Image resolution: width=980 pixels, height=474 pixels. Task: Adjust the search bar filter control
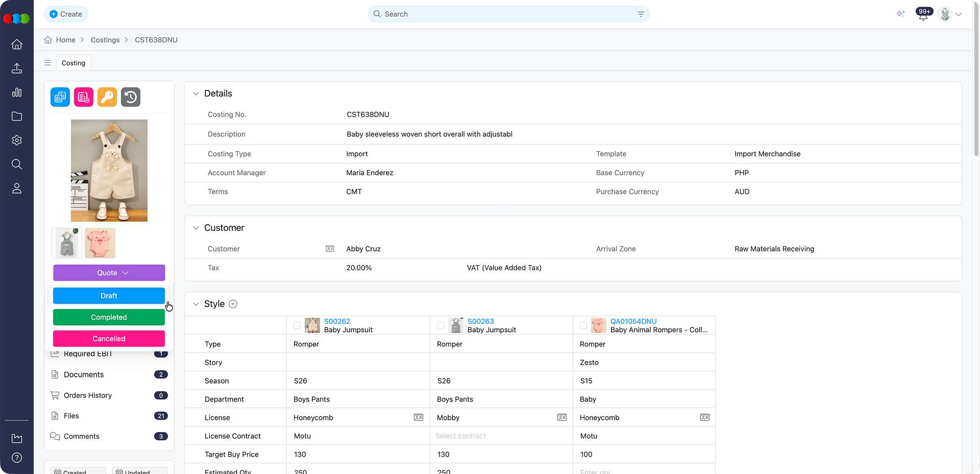(641, 14)
